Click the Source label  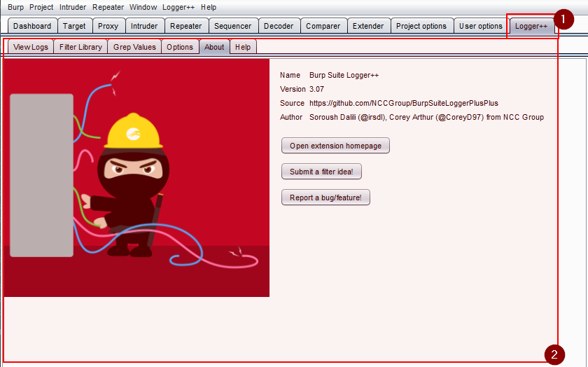point(292,103)
